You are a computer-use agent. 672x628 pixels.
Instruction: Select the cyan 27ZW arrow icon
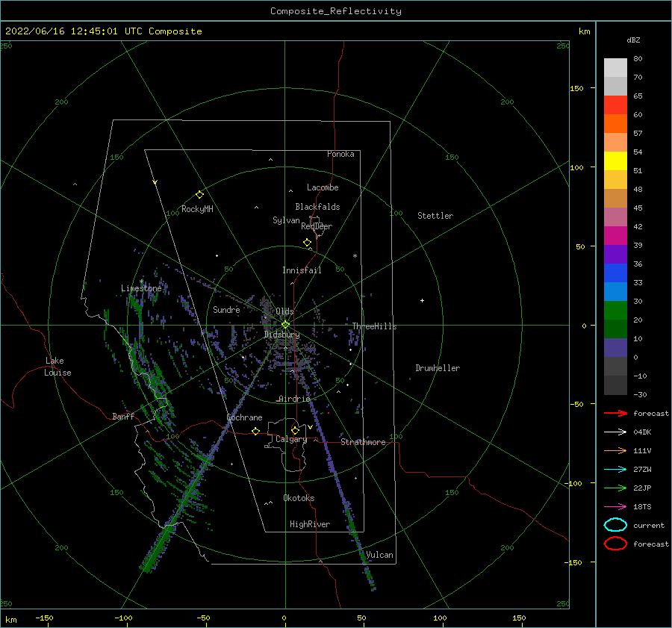click(615, 470)
